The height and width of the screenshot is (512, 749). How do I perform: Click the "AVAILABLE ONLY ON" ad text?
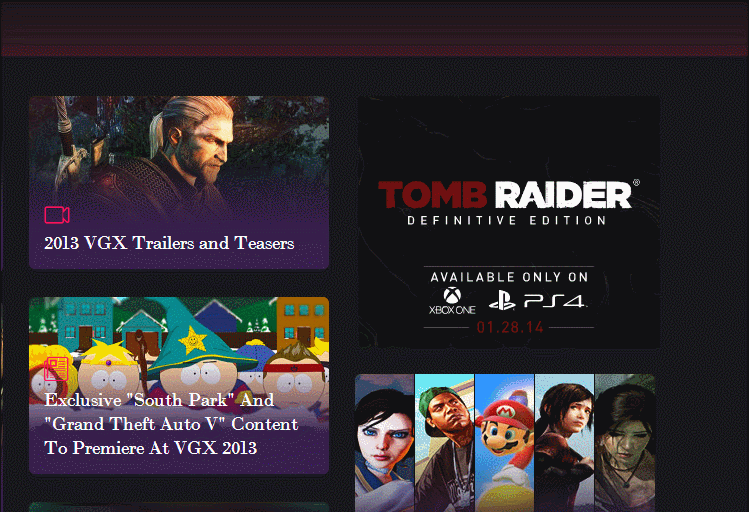(509, 277)
